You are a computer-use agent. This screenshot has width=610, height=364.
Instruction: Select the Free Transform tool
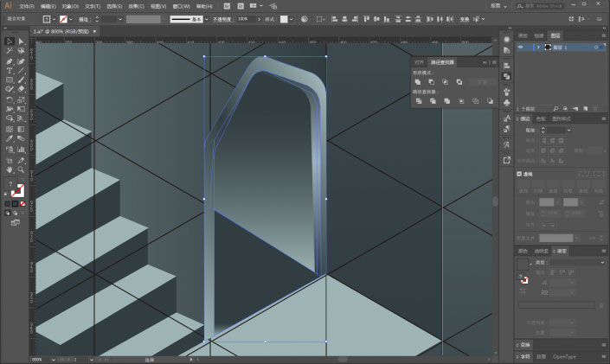click(x=21, y=109)
